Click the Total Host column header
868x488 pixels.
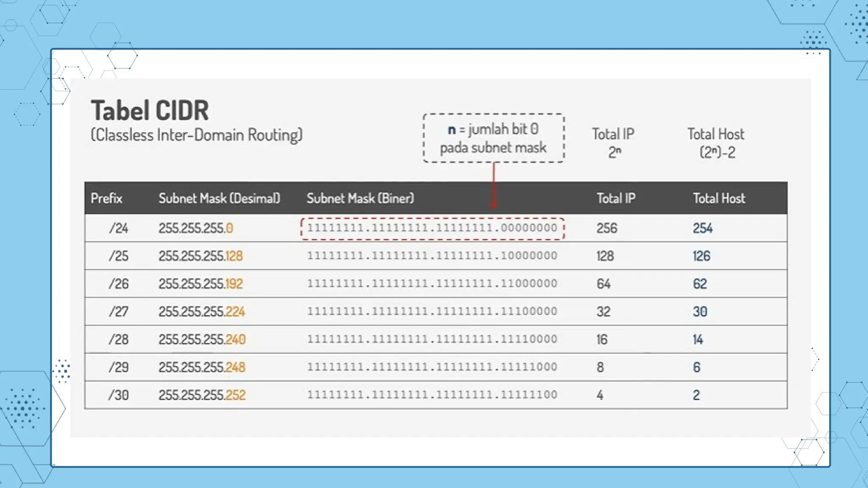pyautogui.click(x=719, y=198)
